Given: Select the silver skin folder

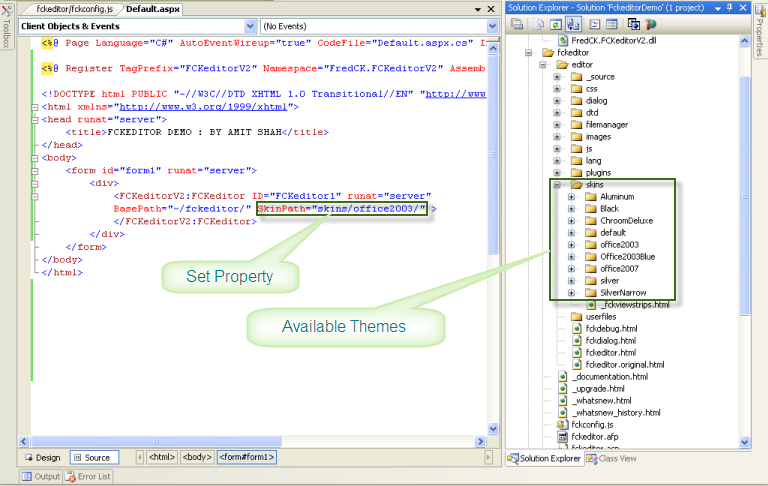Looking at the screenshot, I should click(609, 281).
